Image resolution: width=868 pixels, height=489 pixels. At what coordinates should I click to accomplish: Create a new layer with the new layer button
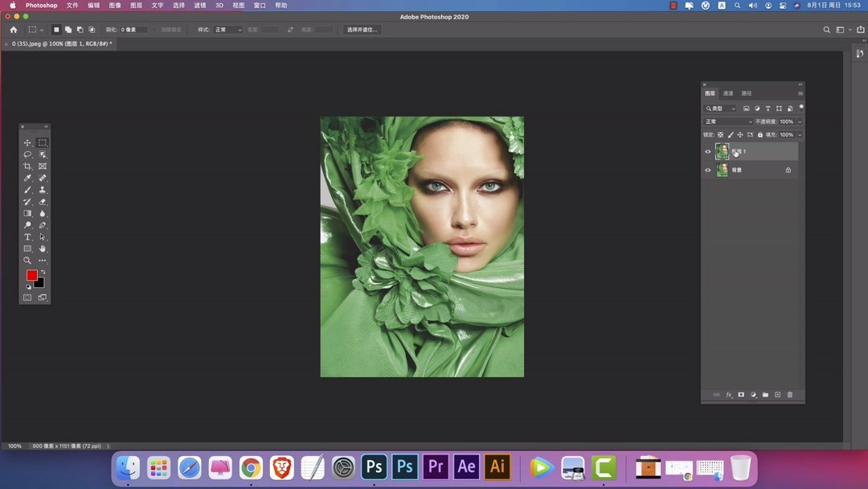(777, 394)
